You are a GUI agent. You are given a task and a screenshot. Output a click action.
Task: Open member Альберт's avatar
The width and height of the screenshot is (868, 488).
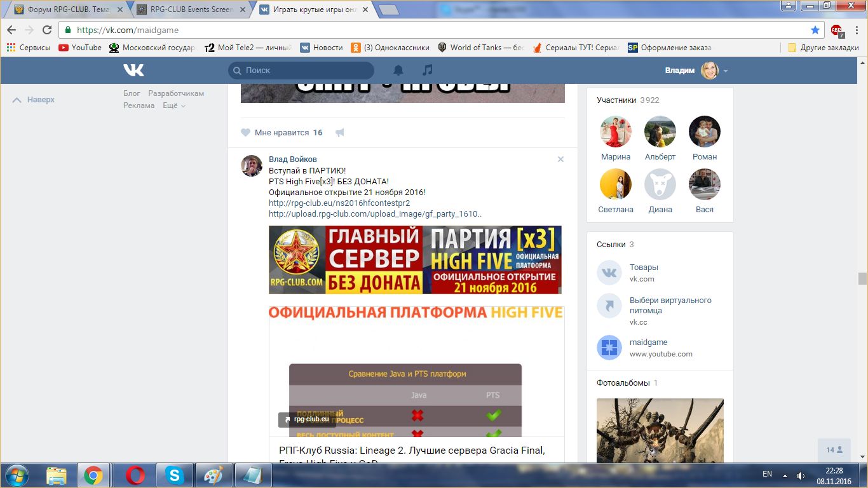(x=660, y=132)
